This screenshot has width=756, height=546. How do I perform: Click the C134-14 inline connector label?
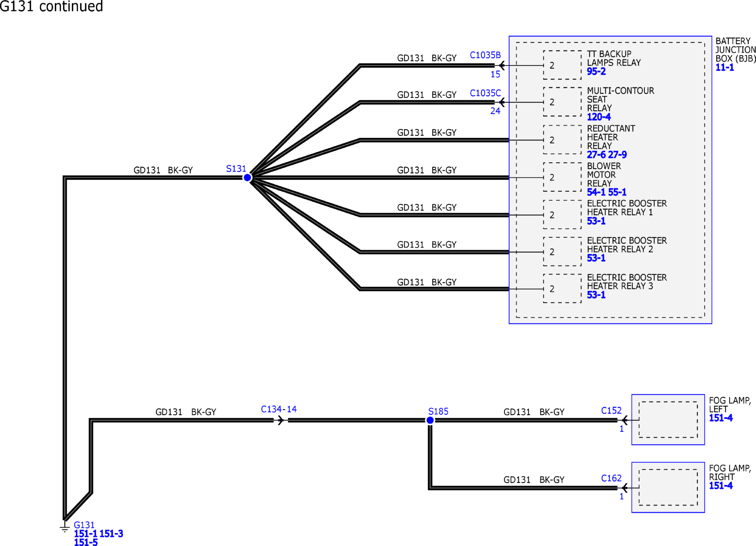(279, 409)
